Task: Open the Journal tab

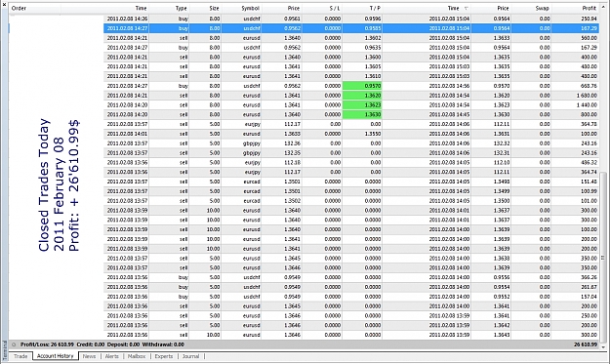Action: 190,356
